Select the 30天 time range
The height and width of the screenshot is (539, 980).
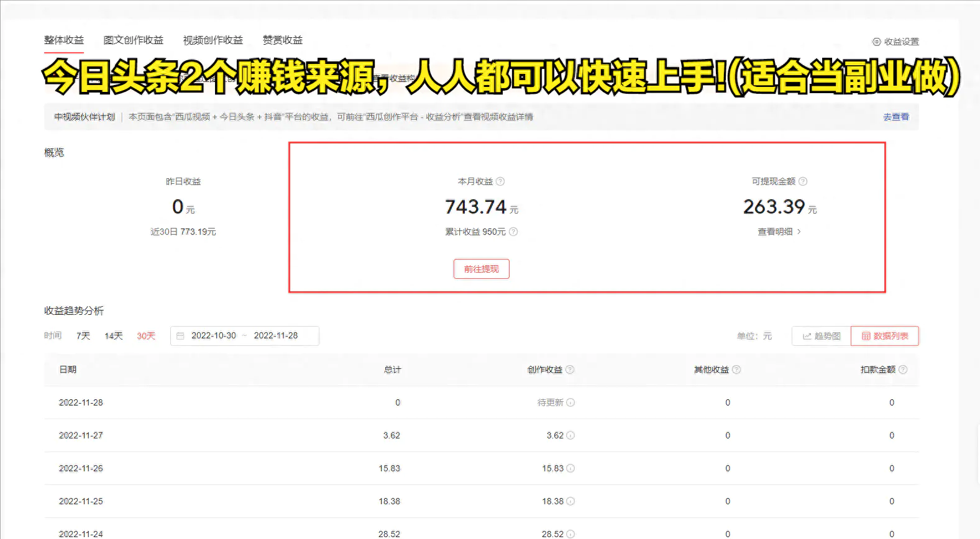[x=146, y=336]
